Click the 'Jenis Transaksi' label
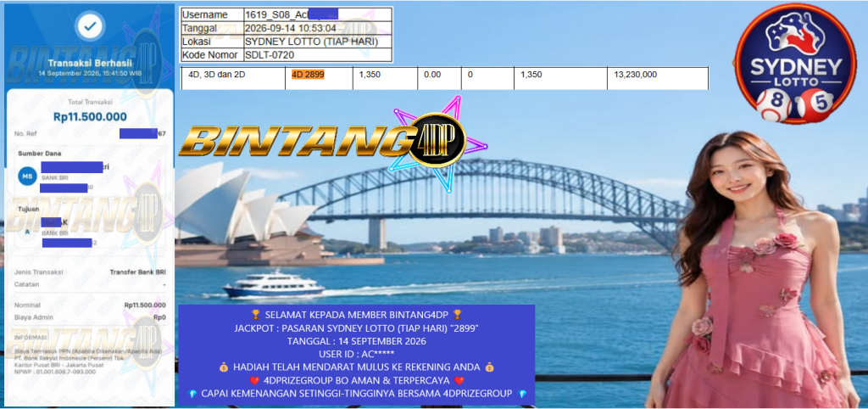Screen dimensions: 868x409 pyautogui.click(x=39, y=272)
